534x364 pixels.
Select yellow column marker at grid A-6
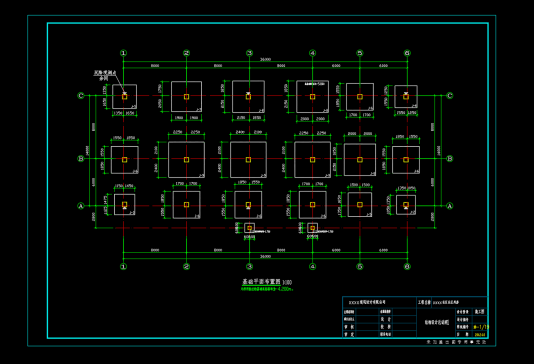coord(406,205)
